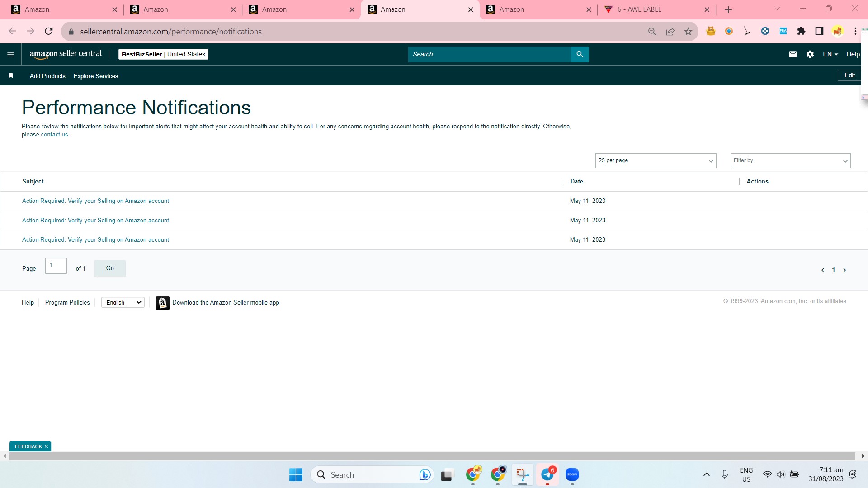Open the Filter by dropdown
This screenshot has height=488, width=868.
click(790, 160)
